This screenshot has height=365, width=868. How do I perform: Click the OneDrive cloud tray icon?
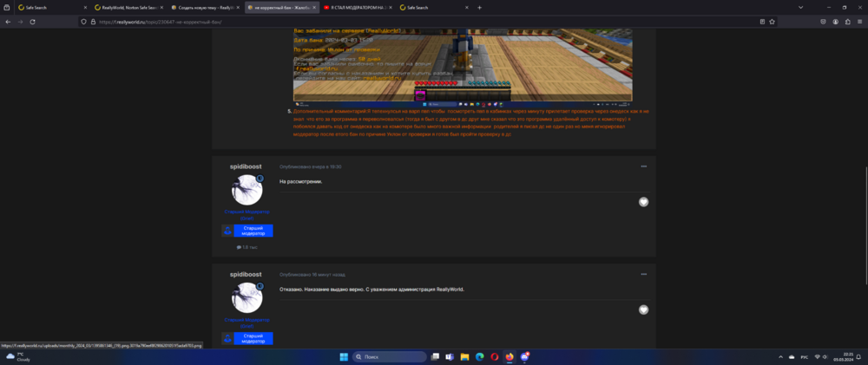pyautogui.click(x=792, y=356)
